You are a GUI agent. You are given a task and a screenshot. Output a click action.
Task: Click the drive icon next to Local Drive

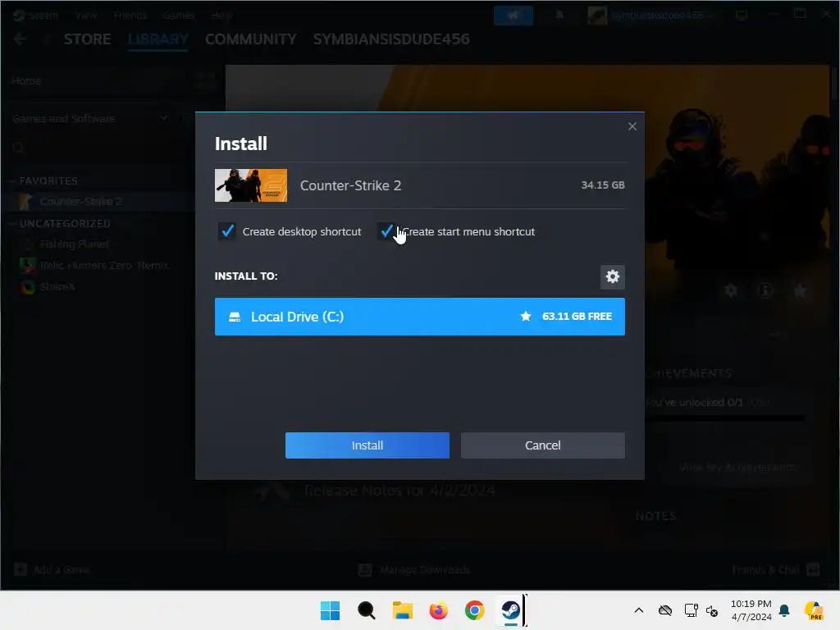click(x=235, y=317)
